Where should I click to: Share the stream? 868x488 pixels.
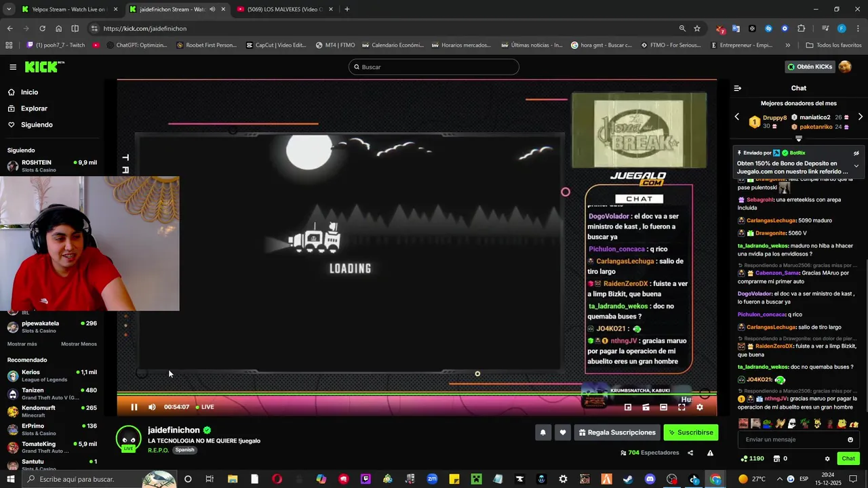point(690,453)
